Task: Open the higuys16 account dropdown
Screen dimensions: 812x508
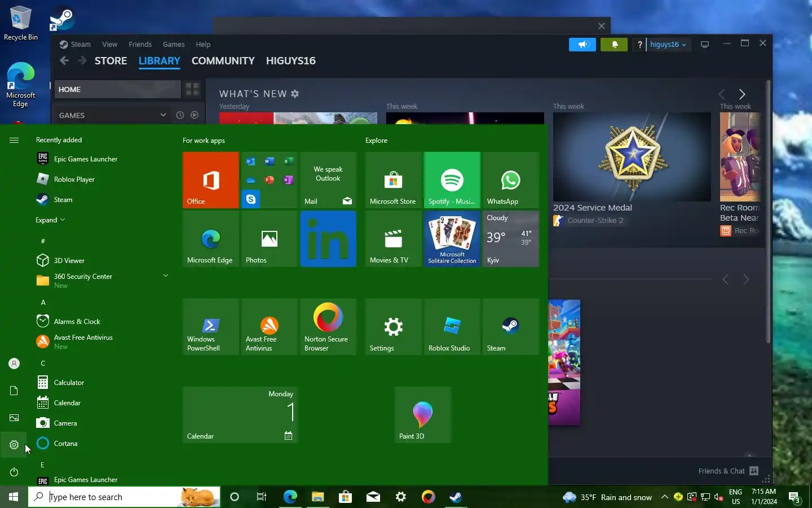Action: (x=668, y=45)
